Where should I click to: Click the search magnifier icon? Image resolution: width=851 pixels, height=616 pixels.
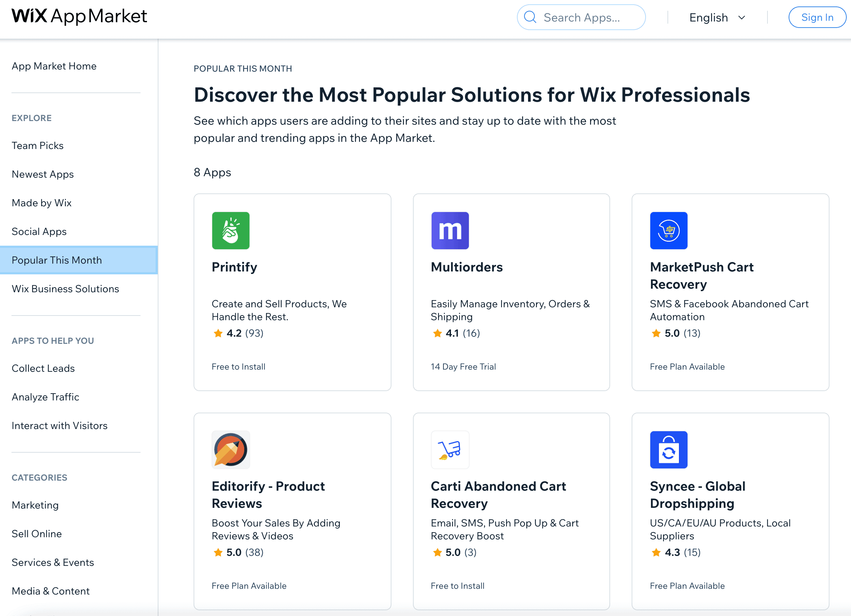pos(530,17)
